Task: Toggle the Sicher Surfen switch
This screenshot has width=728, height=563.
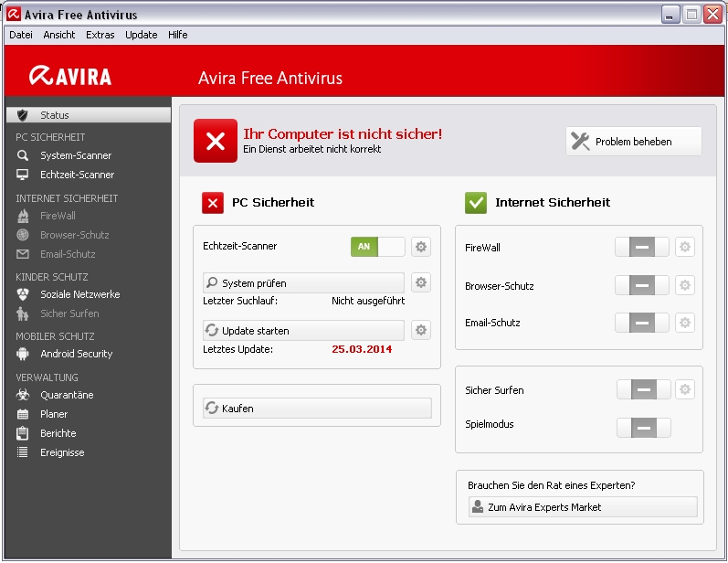Action: [x=643, y=389]
